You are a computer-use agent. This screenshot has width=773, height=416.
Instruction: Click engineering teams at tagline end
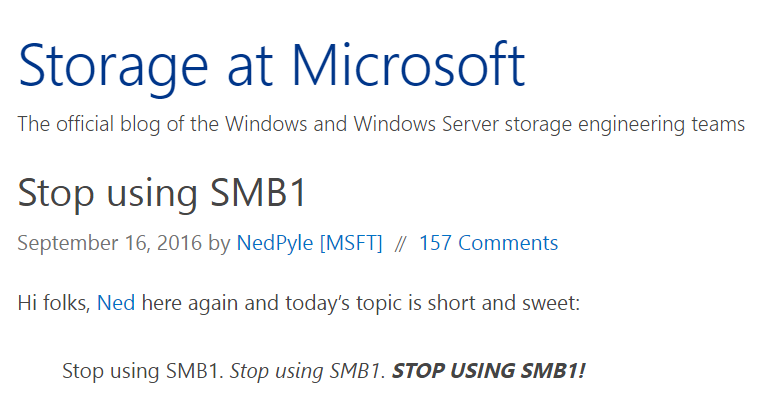pyautogui.click(x=661, y=125)
